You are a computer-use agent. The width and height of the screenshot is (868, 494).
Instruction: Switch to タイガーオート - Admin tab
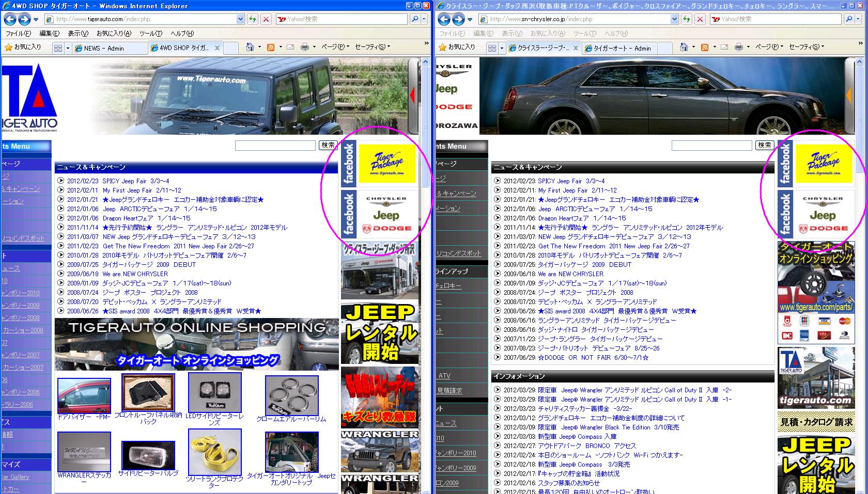(x=621, y=48)
